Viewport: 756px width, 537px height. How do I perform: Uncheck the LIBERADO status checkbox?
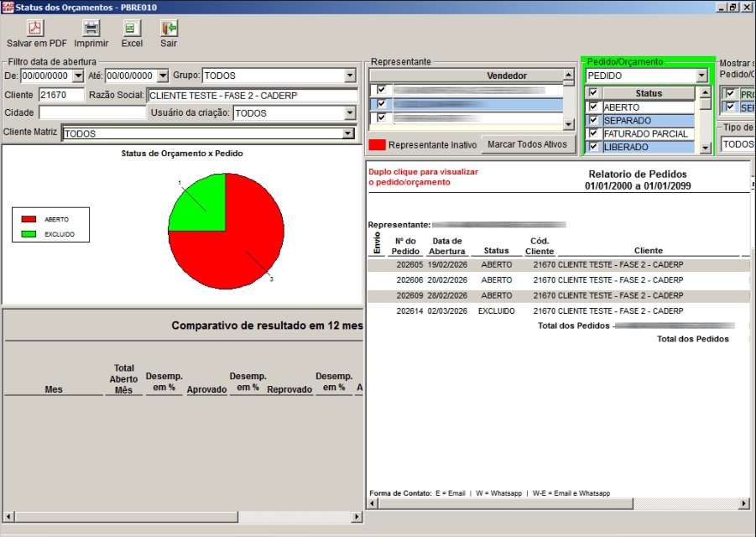pos(593,147)
